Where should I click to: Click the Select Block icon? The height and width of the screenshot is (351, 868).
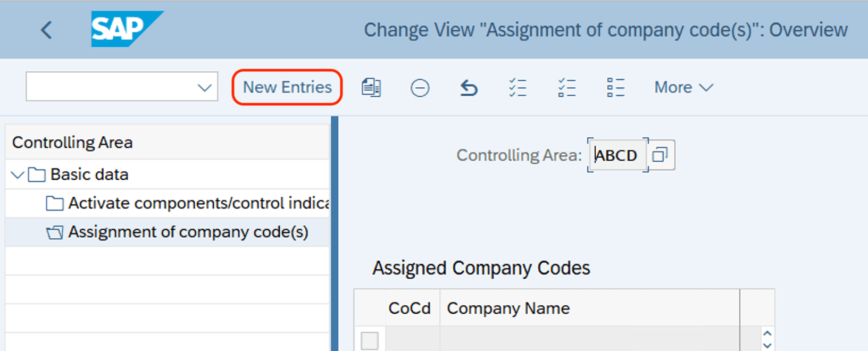[x=566, y=87]
